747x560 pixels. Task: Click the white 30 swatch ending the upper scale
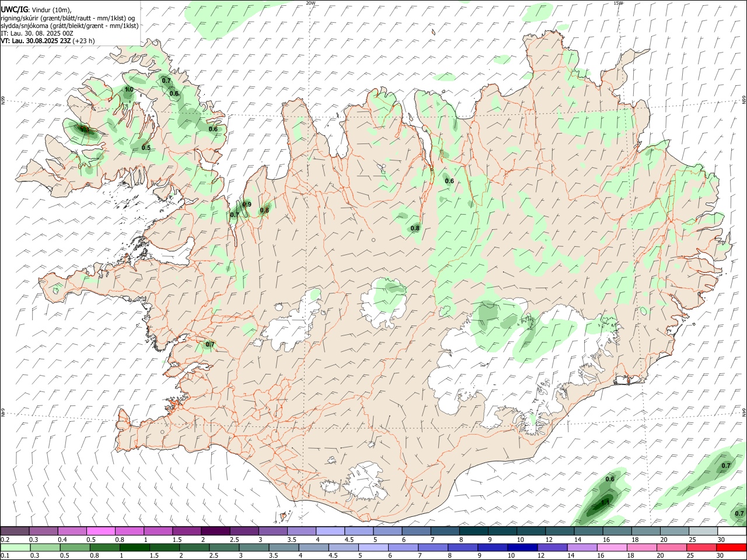[x=731, y=531]
